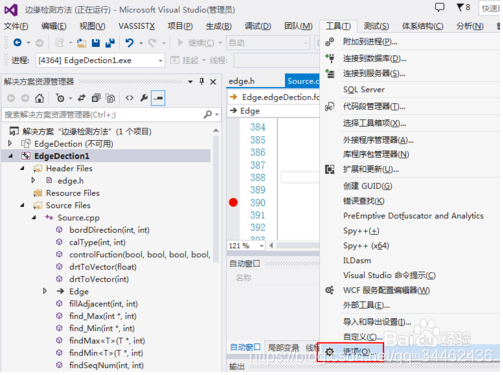503x375 pixels.
Task: Click Solution Explorer Sync with Active Document icon
Action: pos(81,98)
